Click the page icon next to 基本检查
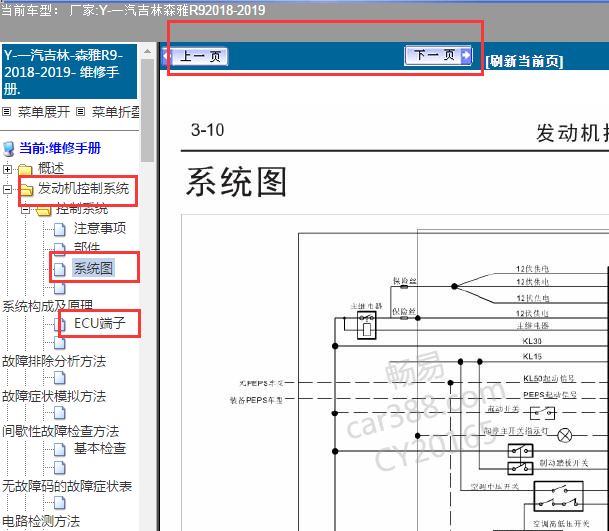This screenshot has width=609, height=531. click(x=59, y=450)
